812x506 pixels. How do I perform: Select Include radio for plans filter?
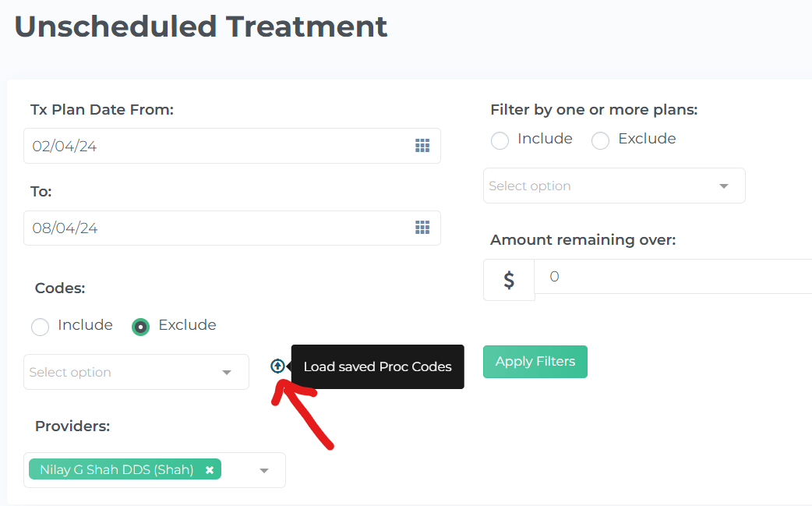pos(500,140)
